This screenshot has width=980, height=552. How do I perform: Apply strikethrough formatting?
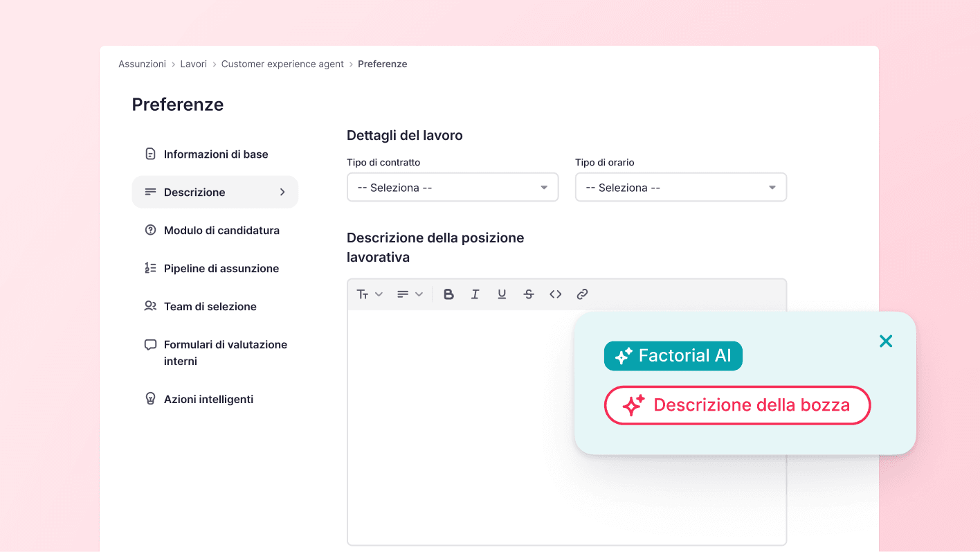[528, 294]
